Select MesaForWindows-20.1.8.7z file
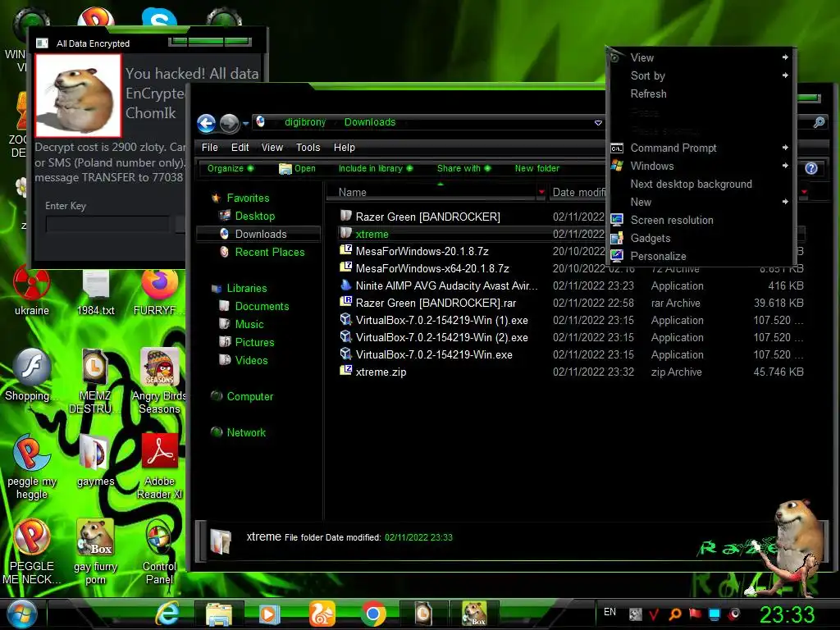Viewport: 840px width, 630px height. click(x=422, y=251)
